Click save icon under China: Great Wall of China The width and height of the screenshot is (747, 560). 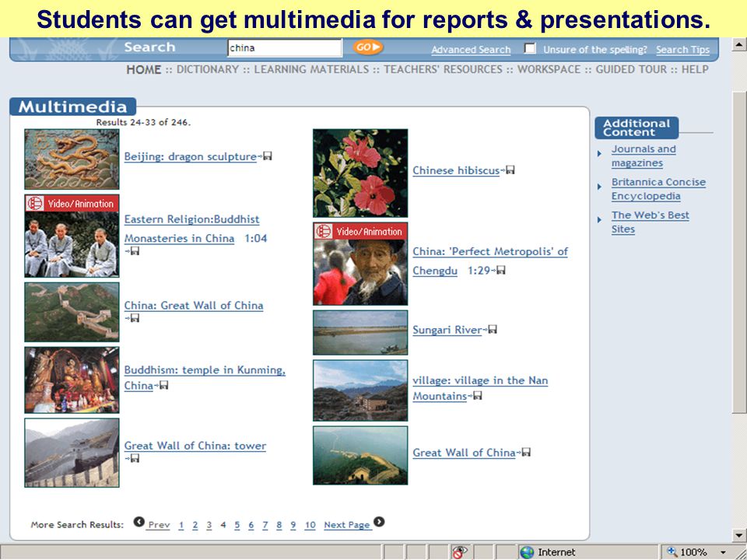pos(135,317)
